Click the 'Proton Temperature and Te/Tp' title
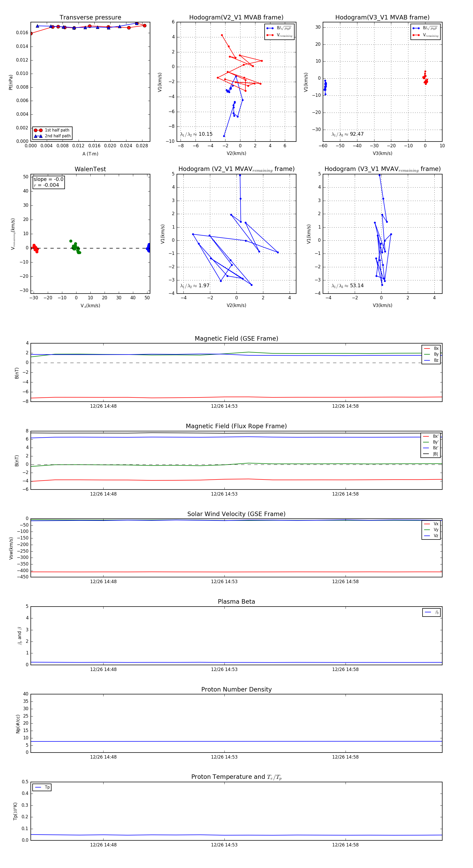The height and width of the screenshot is (868, 473). [x=236, y=777]
